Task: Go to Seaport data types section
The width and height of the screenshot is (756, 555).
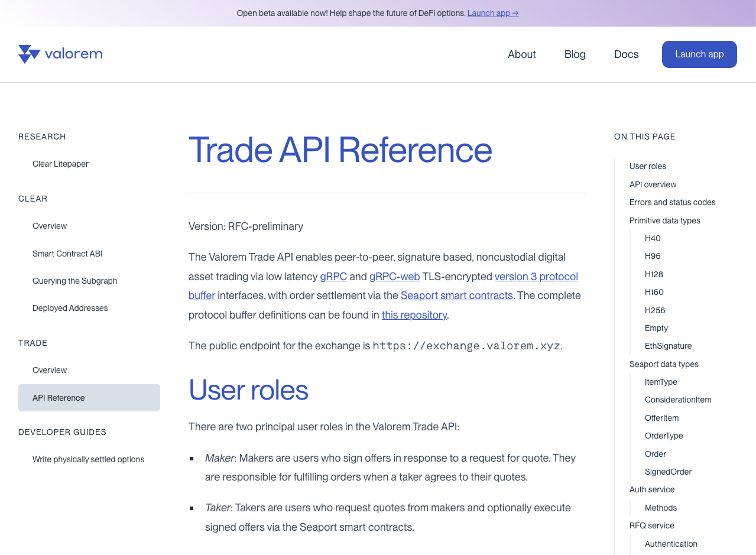Action: pos(664,364)
